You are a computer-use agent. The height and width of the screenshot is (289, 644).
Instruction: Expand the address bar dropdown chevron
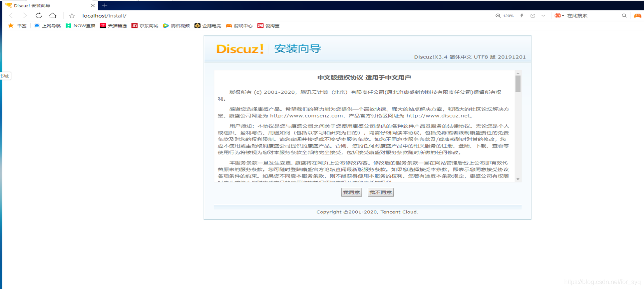(x=543, y=16)
